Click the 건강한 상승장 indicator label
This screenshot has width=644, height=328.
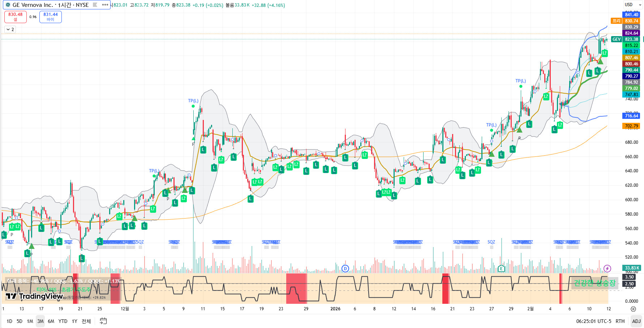(594, 283)
